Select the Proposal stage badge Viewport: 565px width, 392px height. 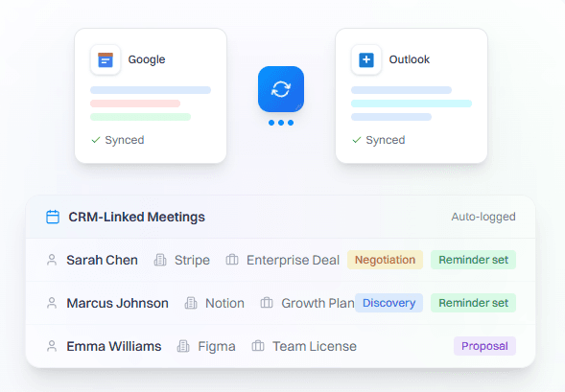tap(484, 346)
